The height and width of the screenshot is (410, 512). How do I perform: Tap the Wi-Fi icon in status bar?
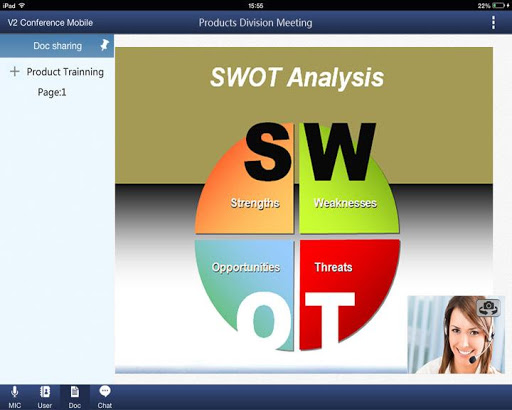point(22,5)
